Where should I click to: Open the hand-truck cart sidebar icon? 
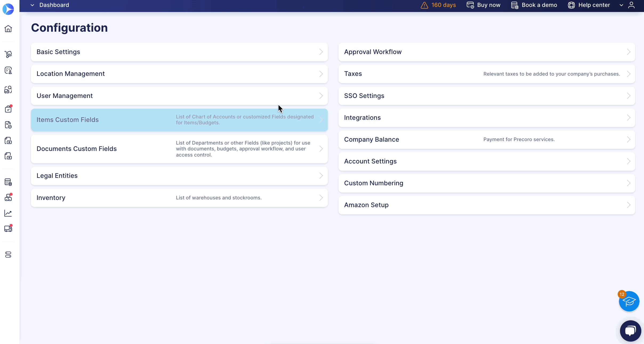point(8,54)
